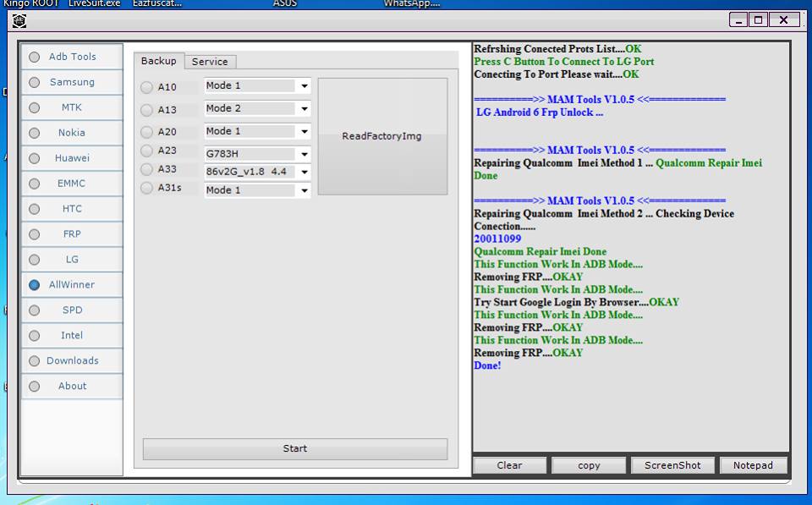This screenshot has height=505, width=812.
Task: Open the FRP section
Action: [x=71, y=234]
